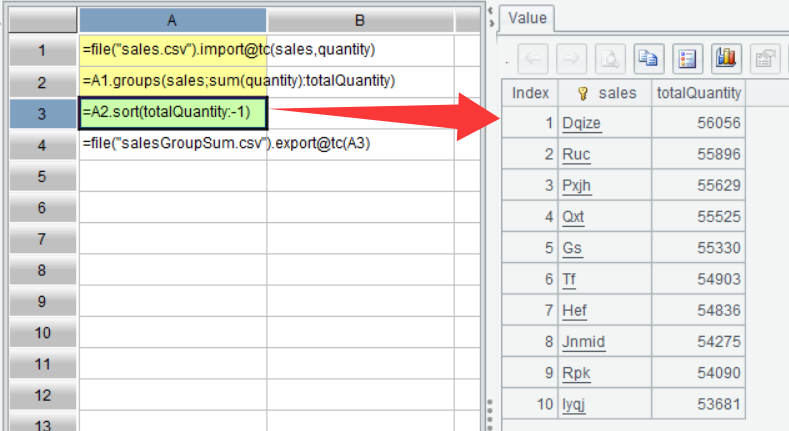Select cell A2 with groups formula
Viewport: 789px width, 431px height.
(x=172, y=81)
